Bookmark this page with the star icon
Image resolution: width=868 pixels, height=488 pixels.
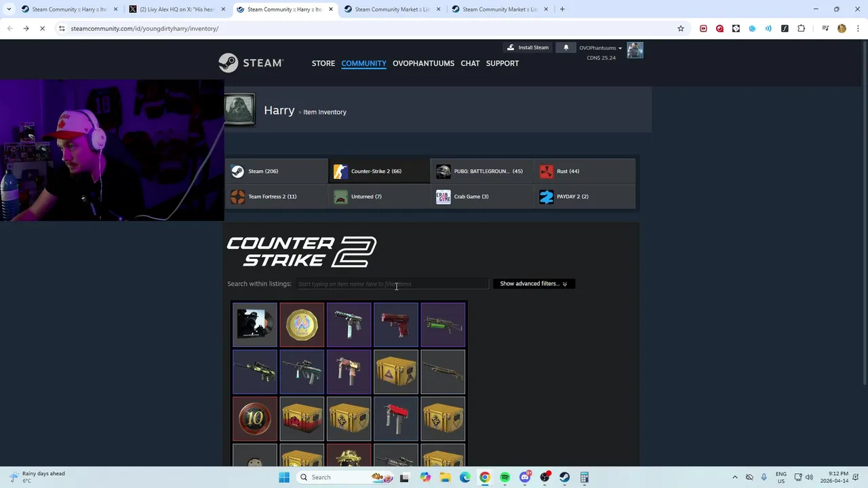tap(681, 28)
